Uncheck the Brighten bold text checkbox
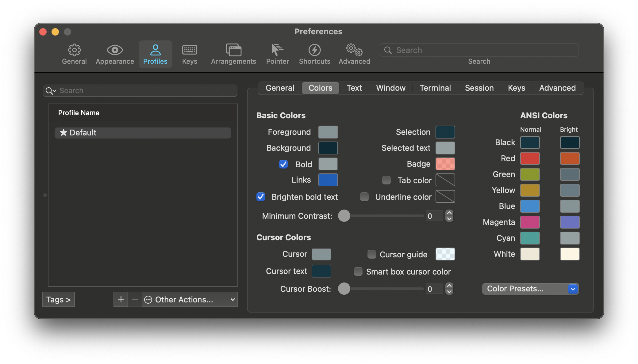Image resolution: width=638 pixels, height=364 pixels. [x=261, y=197]
